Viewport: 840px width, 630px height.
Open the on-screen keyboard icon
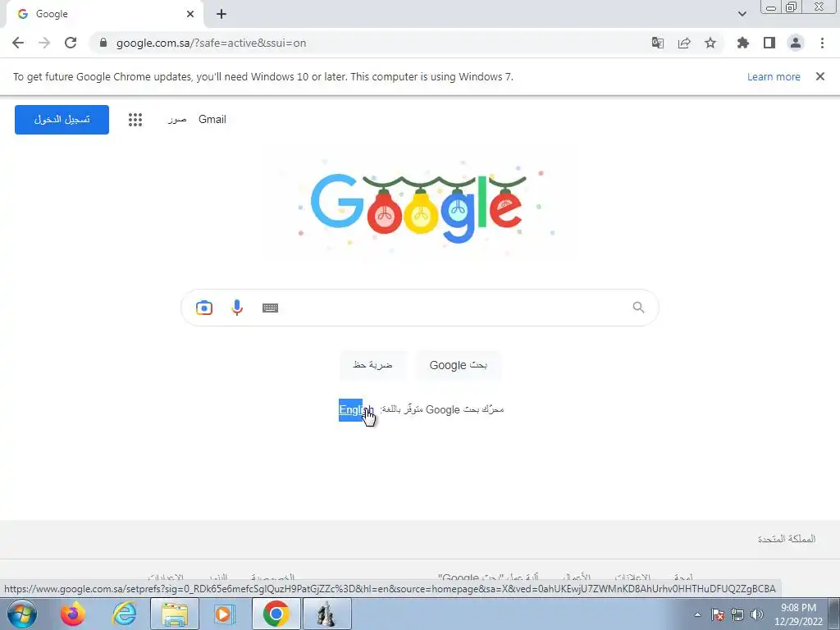(270, 308)
